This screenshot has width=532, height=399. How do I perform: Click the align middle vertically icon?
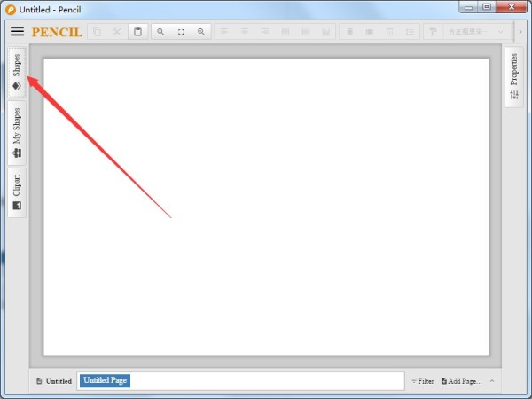[x=306, y=32]
